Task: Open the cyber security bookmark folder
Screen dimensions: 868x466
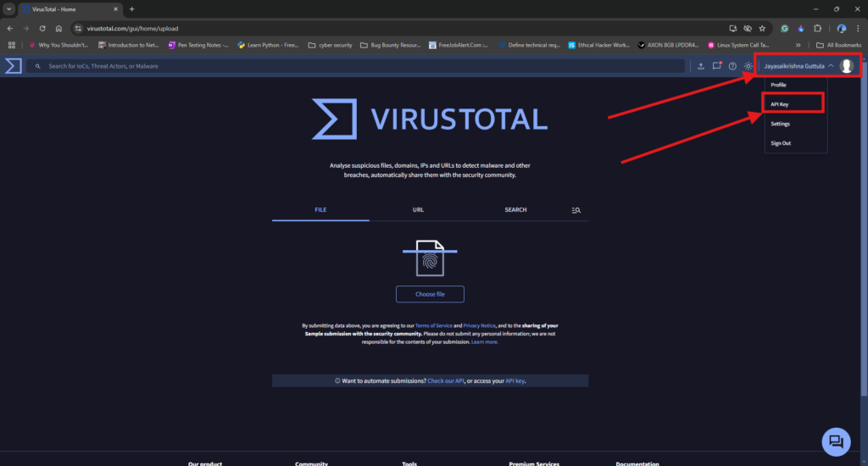Action: (x=331, y=45)
